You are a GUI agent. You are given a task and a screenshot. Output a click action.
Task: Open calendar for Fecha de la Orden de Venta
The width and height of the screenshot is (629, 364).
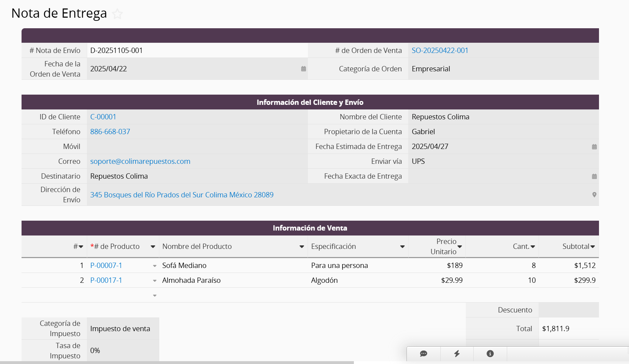[x=303, y=69]
